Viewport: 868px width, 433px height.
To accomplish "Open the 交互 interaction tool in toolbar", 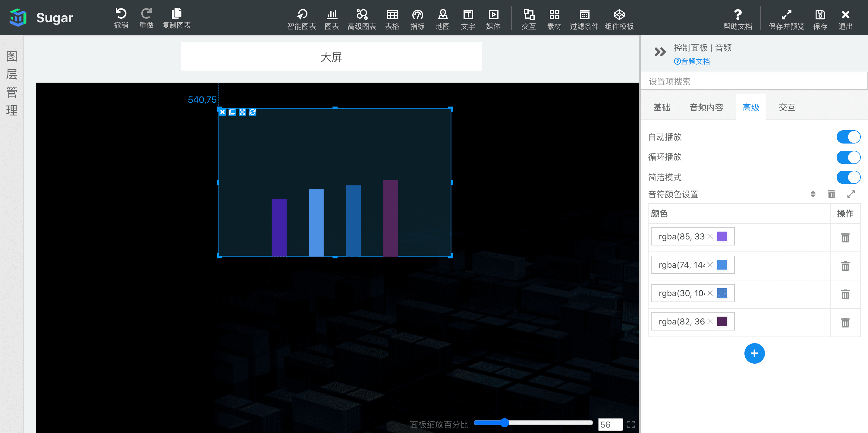I will pos(528,19).
